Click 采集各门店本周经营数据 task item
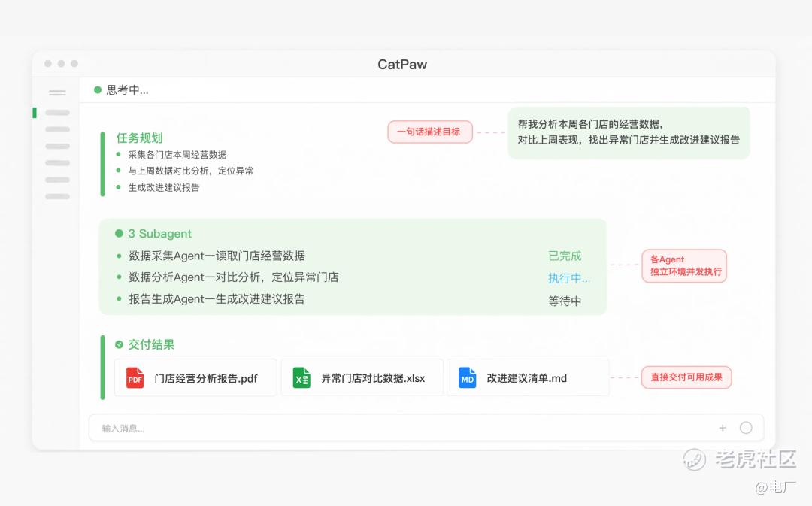 pyautogui.click(x=177, y=154)
